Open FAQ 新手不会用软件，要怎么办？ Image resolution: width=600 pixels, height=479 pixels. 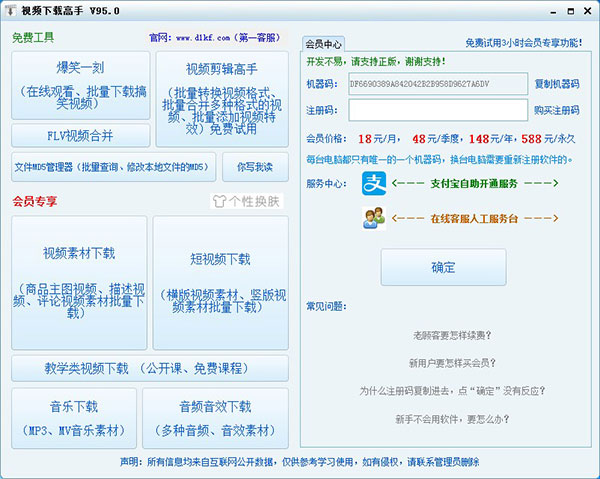click(x=452, y=419)
